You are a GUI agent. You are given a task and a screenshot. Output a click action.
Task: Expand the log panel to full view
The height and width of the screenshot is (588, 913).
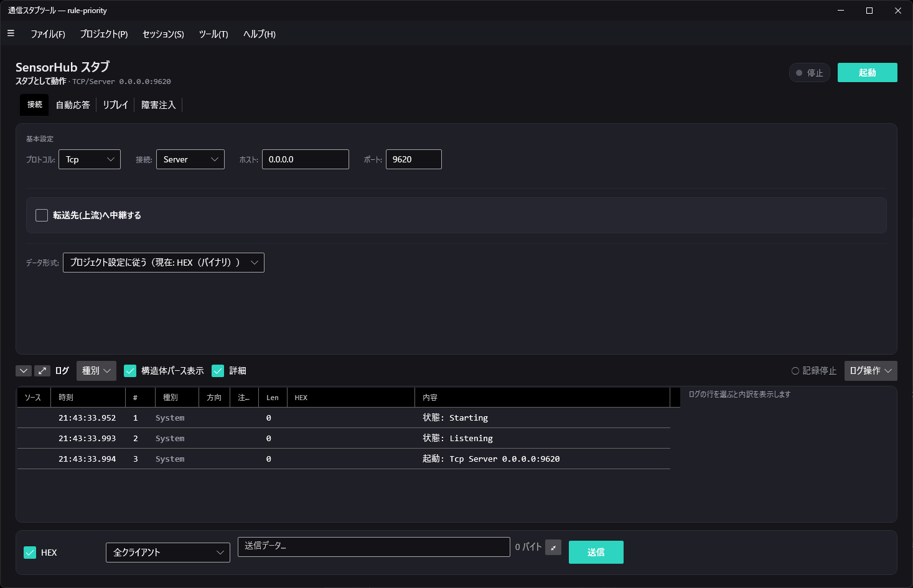tap(42, 371)
